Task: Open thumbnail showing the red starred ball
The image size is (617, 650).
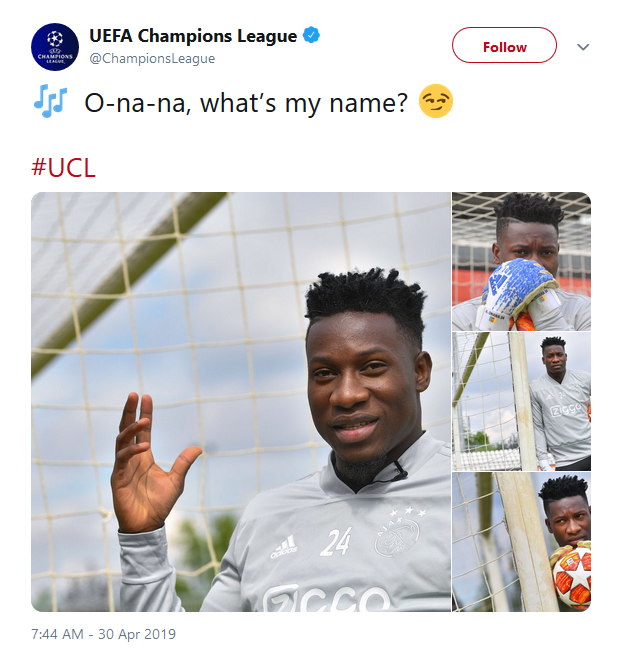Action: (x=521, y=542)
